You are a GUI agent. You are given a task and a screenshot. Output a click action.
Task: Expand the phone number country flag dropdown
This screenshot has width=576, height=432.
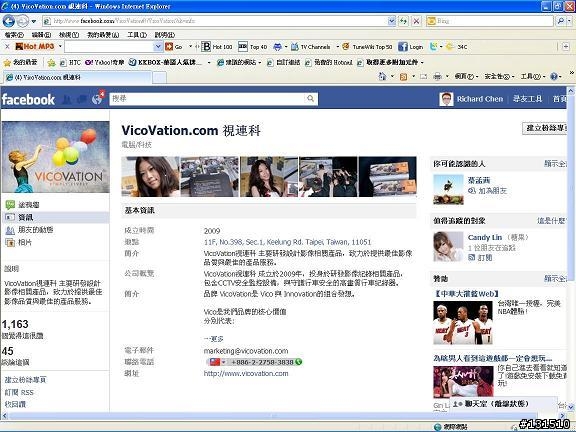(223, 362)
